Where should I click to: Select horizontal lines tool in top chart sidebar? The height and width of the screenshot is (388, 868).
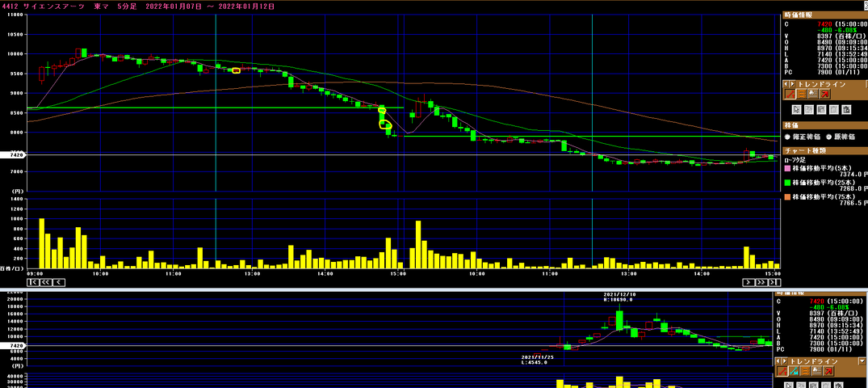click(x=802, y=94)
